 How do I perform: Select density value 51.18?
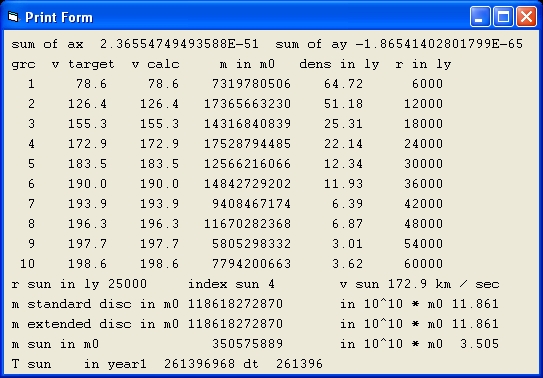tap(344, 104)
